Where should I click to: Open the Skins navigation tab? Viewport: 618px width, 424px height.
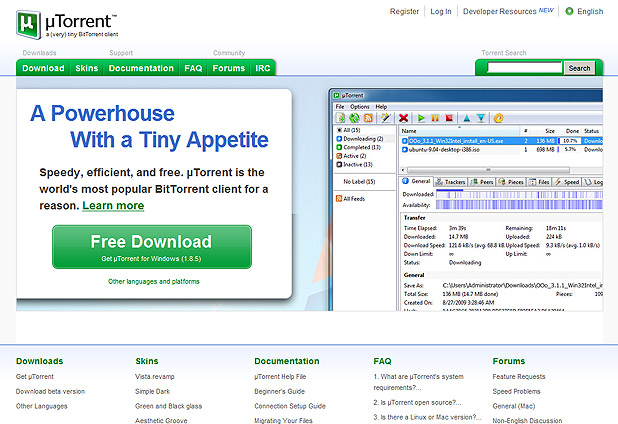tap(86, 68)
